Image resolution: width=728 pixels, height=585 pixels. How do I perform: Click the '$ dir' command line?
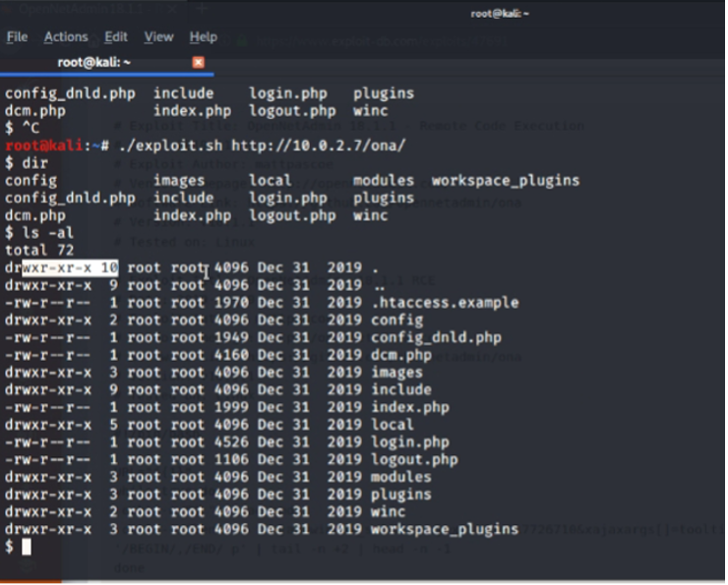point(27,163)
